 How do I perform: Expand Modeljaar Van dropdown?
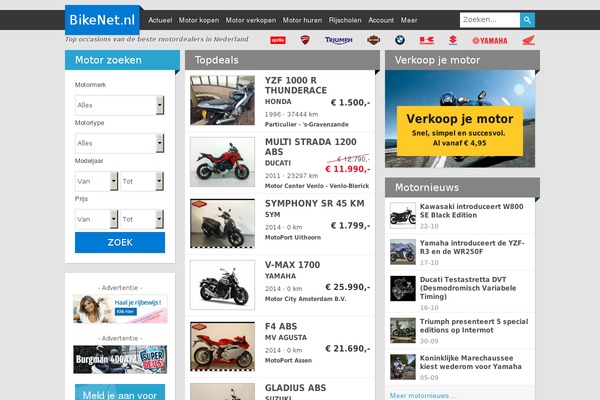[x=96, y=181]
